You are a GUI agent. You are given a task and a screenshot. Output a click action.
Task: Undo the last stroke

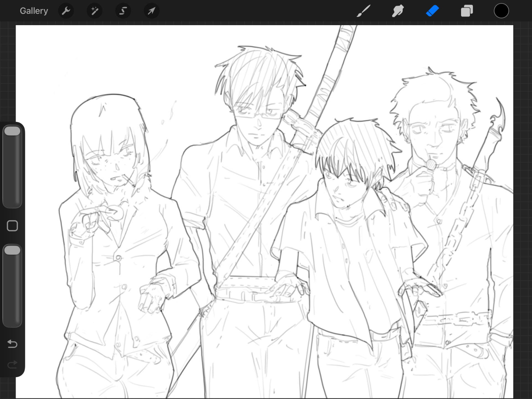(x=12, y=344)
